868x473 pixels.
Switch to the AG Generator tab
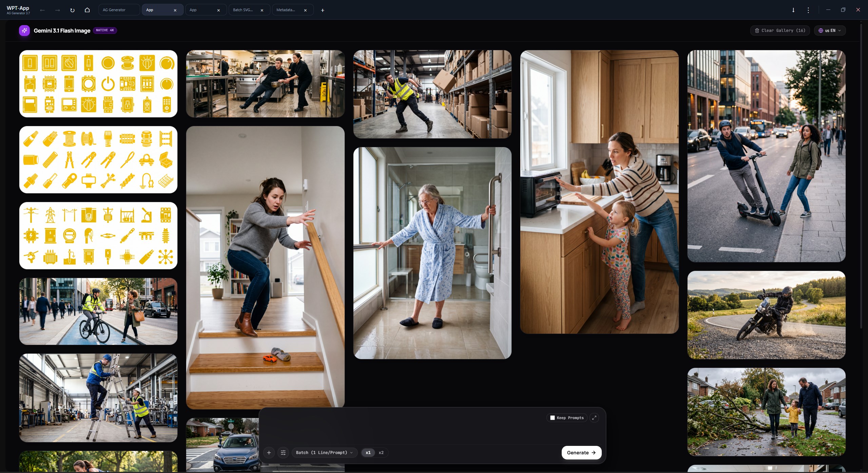(x=119, y=10)
